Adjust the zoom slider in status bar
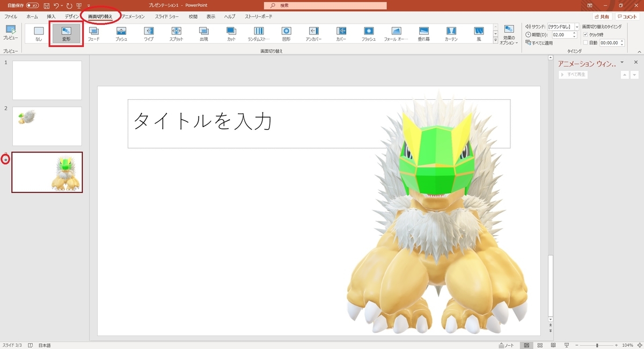 click(x=597, y=345)
